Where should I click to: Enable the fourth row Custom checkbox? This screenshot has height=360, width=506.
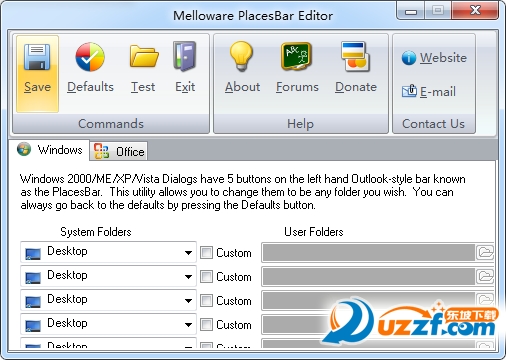(206, 325)
